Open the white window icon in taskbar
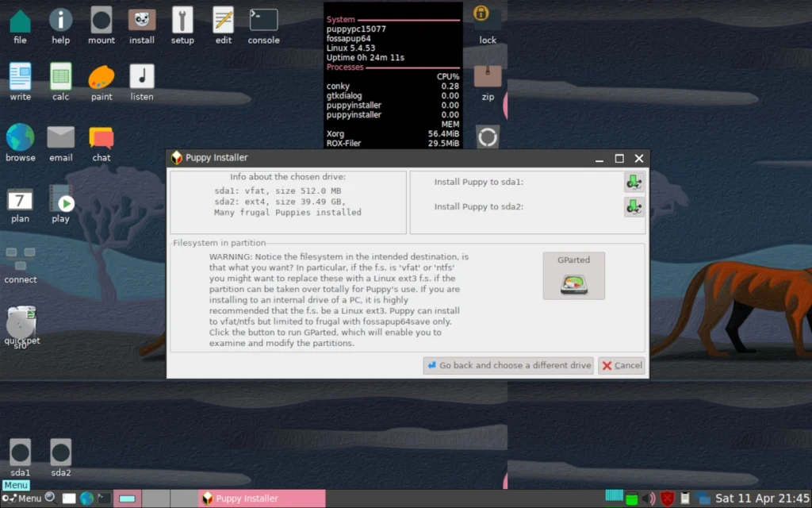 point(69,498)
